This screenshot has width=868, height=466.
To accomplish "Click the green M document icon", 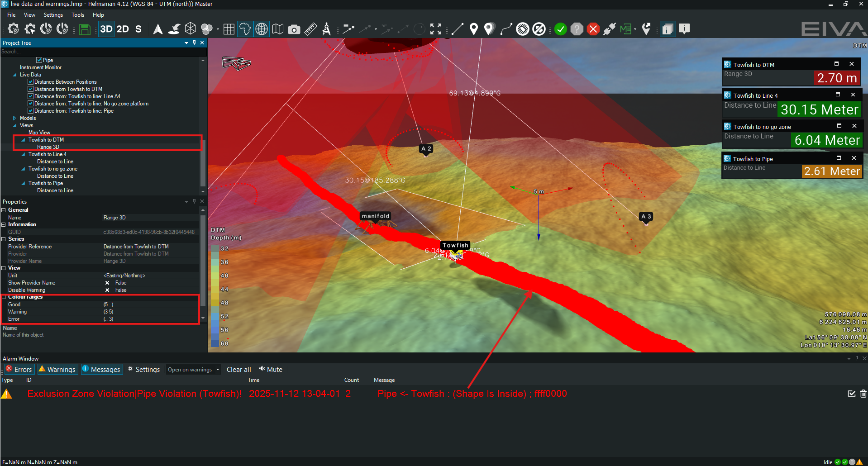I will click(x=625, y=29).
